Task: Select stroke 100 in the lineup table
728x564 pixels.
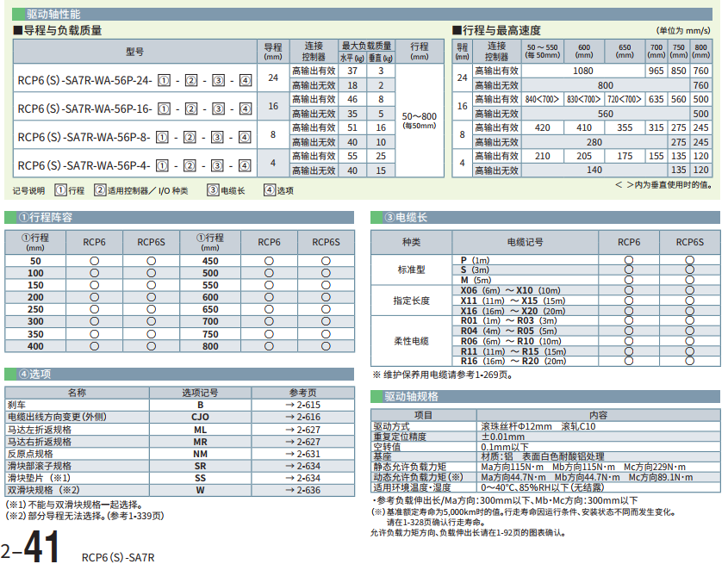Action: (35, 273)
